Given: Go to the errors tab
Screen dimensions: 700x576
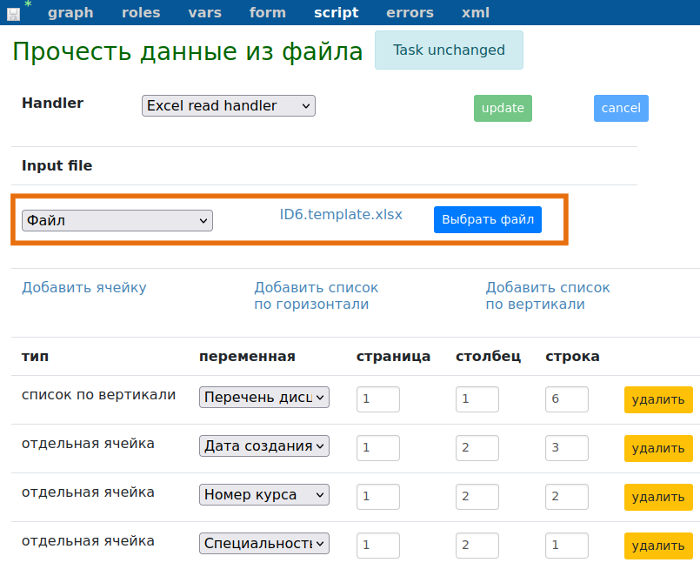Looking at the screenshot, I should (410, 13).
